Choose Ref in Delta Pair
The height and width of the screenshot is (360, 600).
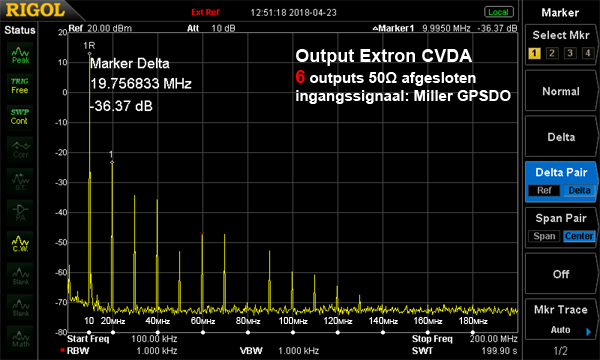pos(544,190)
